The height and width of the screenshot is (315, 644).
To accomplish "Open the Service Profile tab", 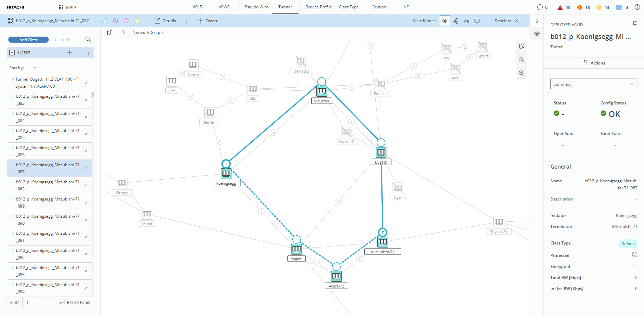I will (x=318, y=7).
